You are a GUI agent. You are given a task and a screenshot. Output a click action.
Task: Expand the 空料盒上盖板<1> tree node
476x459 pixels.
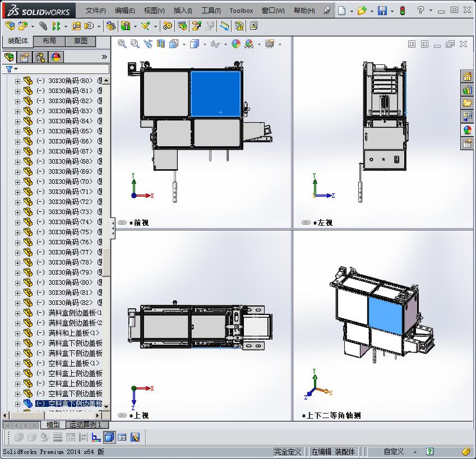(x=17, y=364)
